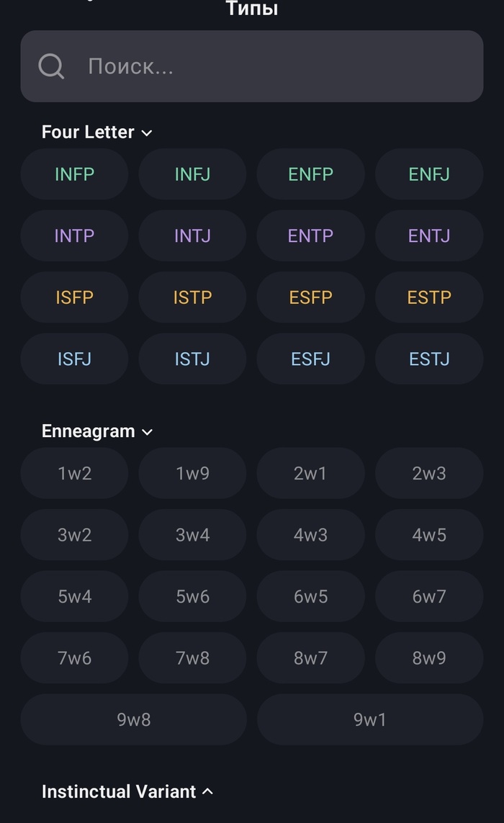
Task: Click the search field labeled Поиск
Action: (x=274, y=66)
